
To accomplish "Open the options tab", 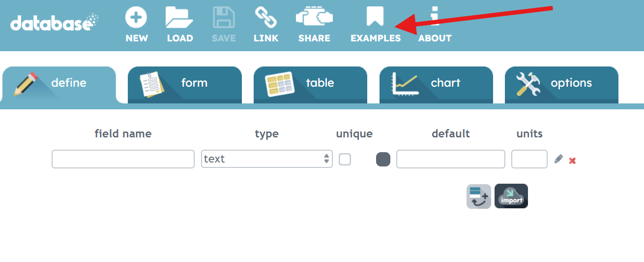I will point(561,85).
